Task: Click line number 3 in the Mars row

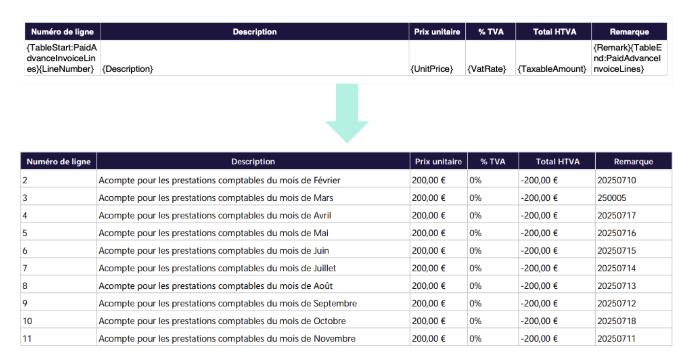Action: (x=25, y=198)
